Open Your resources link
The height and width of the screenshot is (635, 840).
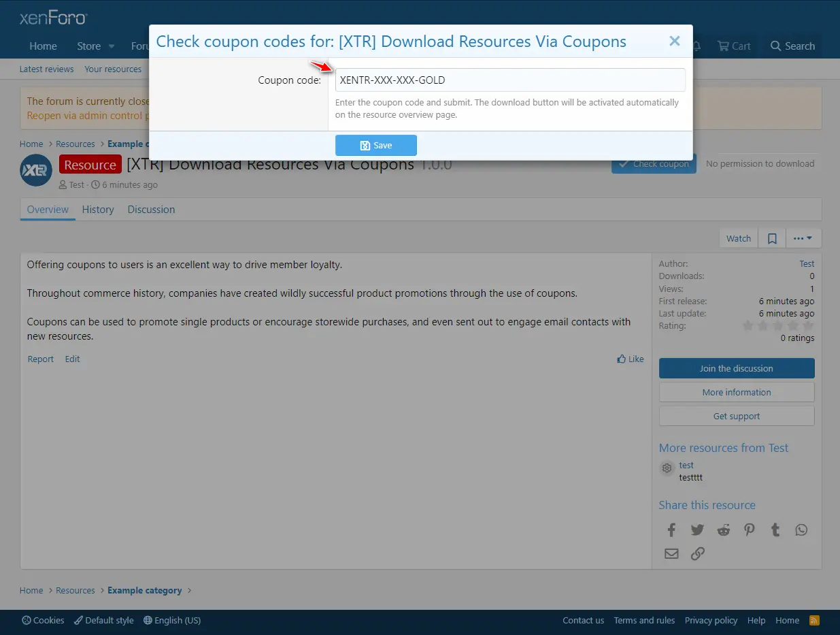click(x=113, y=69)
